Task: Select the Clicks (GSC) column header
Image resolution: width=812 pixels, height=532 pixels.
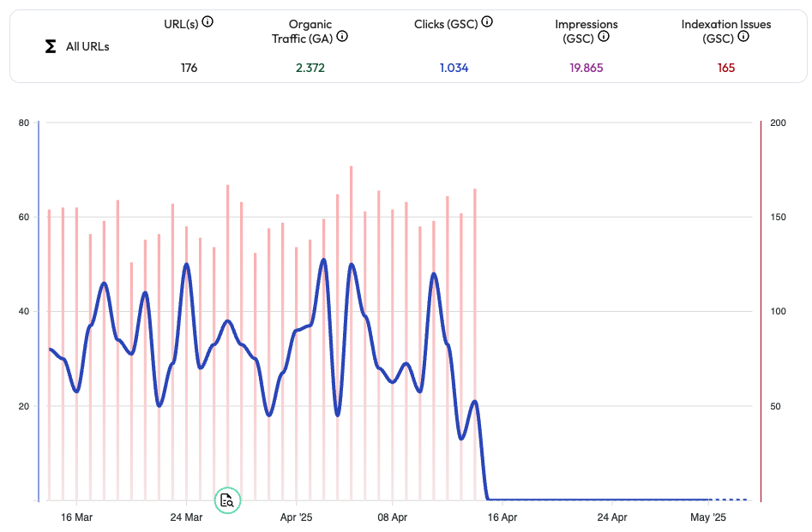Action: pos(447,23)
